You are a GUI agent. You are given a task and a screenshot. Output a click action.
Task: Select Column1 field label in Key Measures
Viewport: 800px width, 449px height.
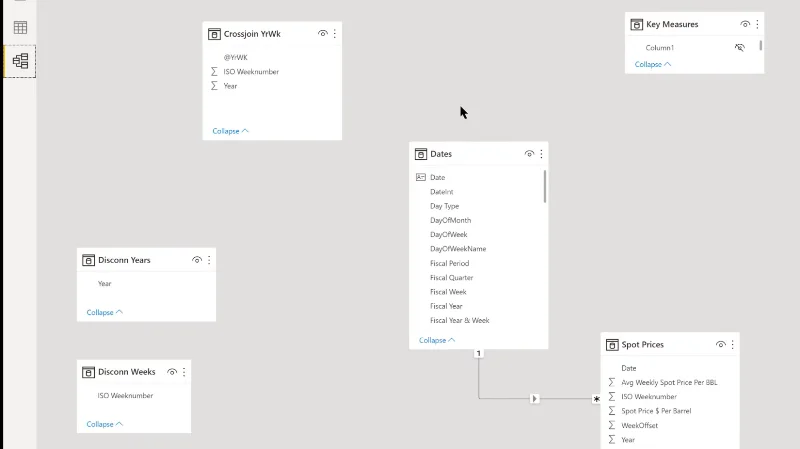(x=660, y=48)
